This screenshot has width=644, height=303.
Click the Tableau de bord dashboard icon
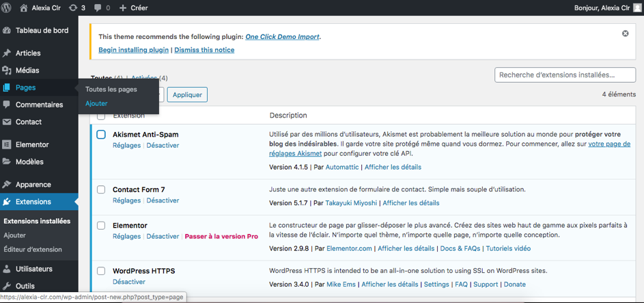(x=7, y=30)
